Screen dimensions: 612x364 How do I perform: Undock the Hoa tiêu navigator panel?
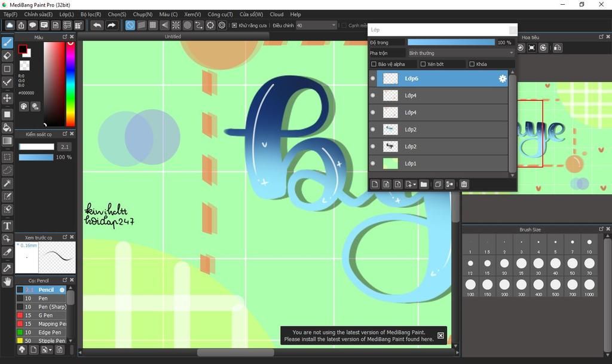pyautogui.click(x=601, y=36)
